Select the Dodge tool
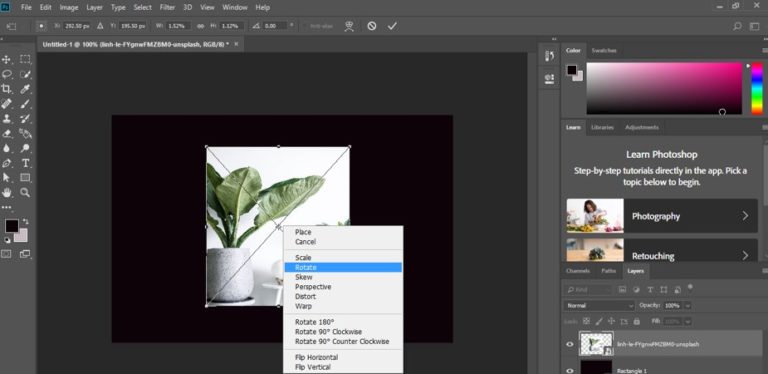This screenshot has height=374, width=768. [25, 148]
